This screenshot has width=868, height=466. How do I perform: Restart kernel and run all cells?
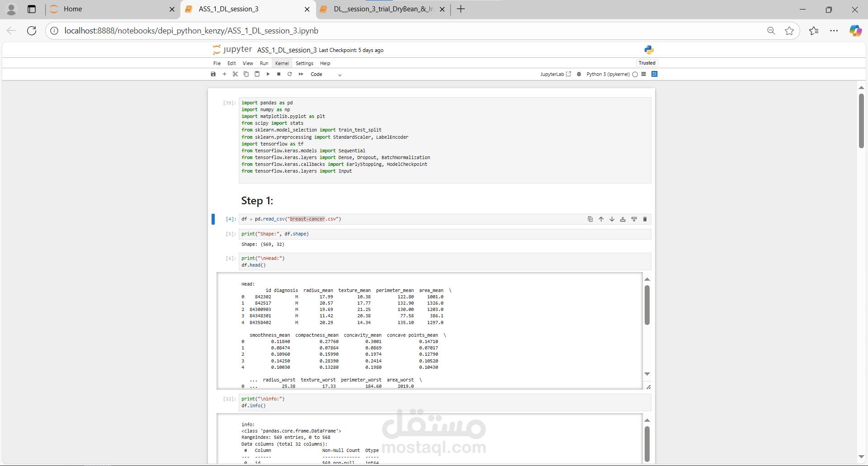click(x=301, y=74)
